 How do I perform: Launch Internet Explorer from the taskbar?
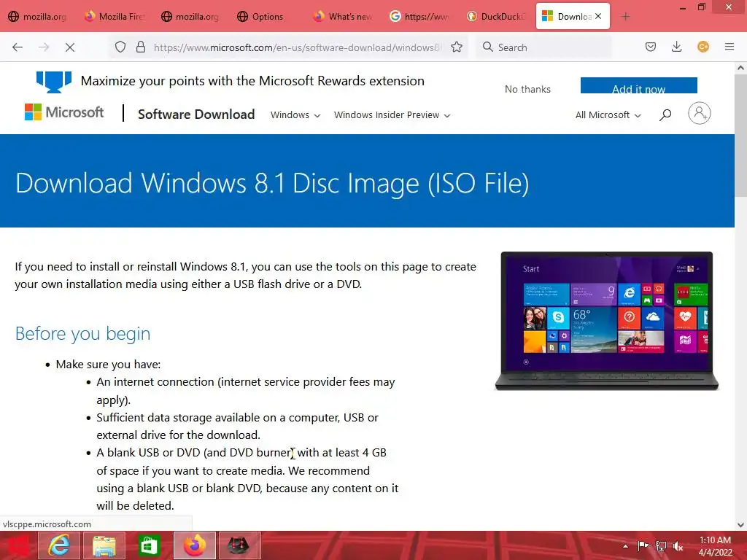click(58, 545)
